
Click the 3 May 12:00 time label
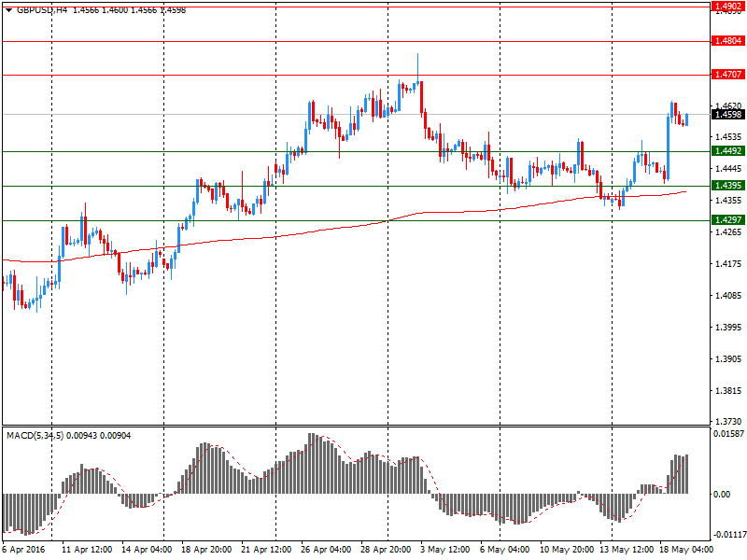click(x=445, y=550)
